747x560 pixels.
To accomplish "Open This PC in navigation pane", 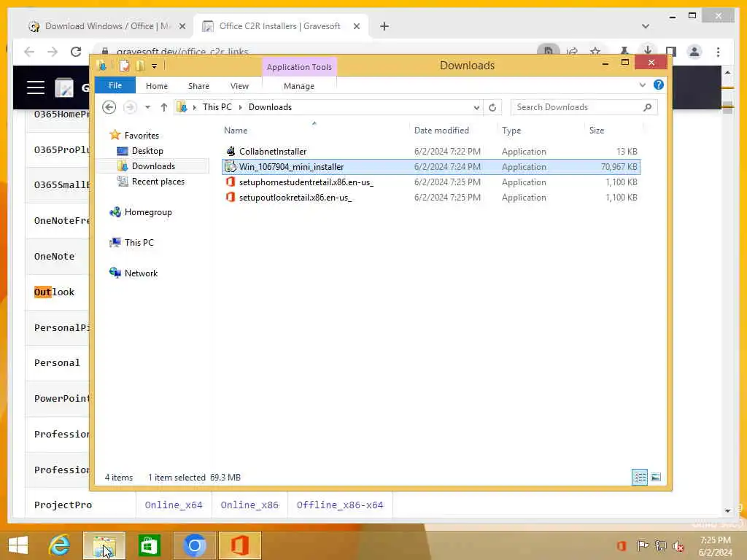I will (139, 243).
